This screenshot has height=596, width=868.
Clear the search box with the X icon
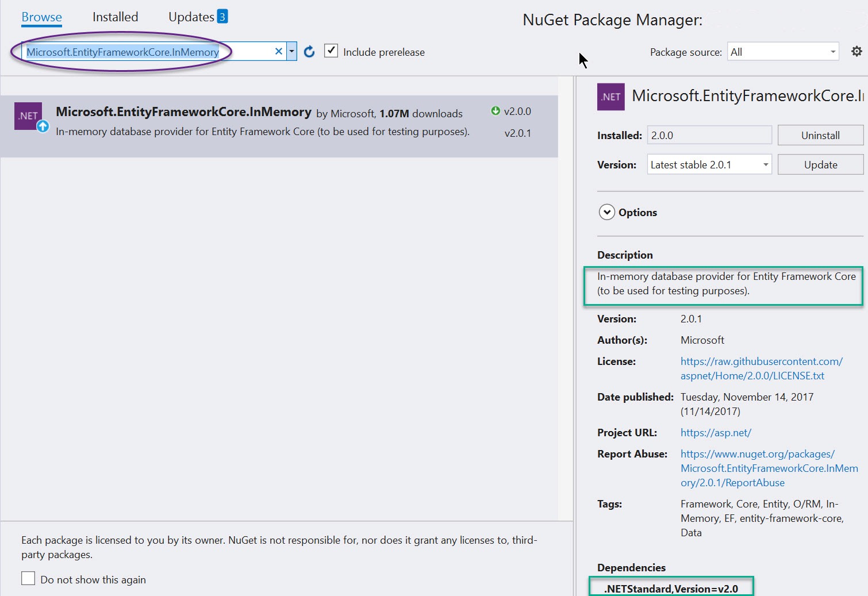point(278,51)
